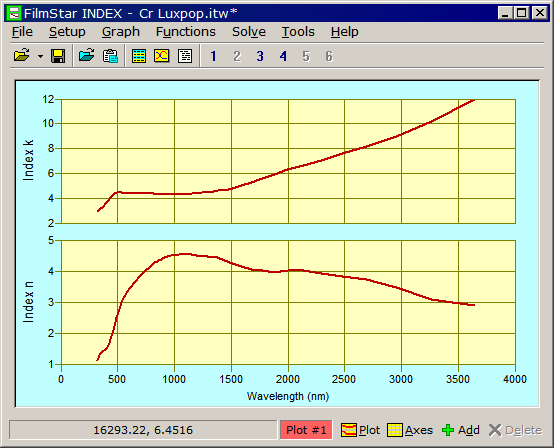Open the File menu

coord(22,32)
